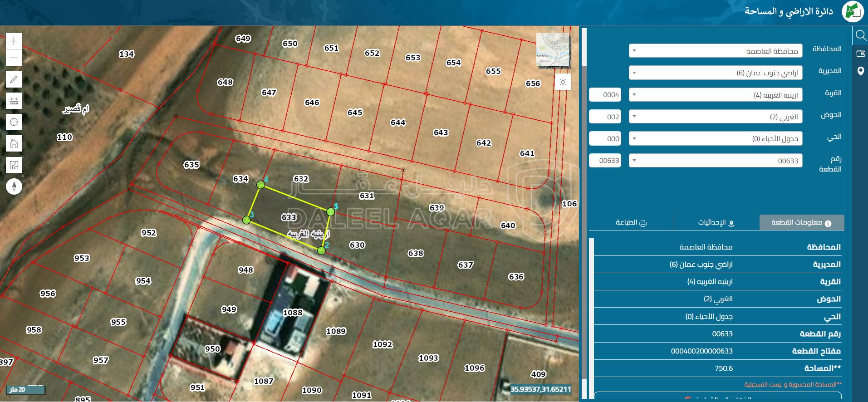The height and width of the screenshot is (402, 868).
Task: Click the basemap thumbnail switcher
Action: 553,50
